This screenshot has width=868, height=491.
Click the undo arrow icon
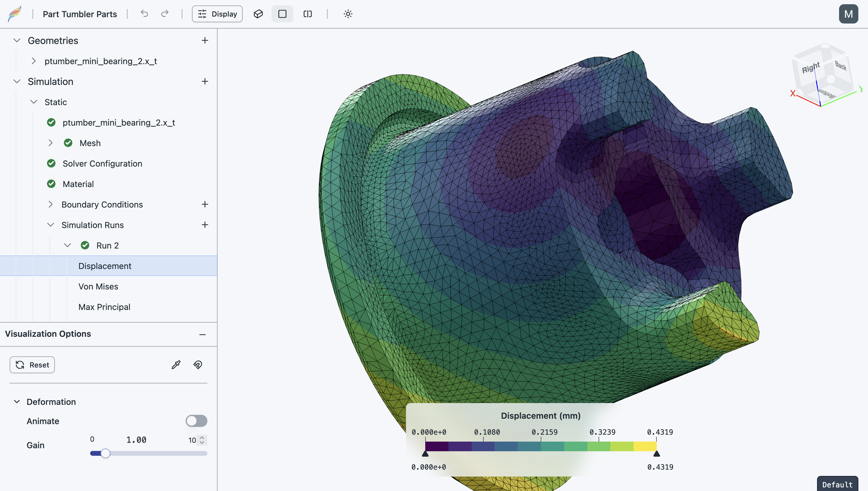[x=144, y=14]
